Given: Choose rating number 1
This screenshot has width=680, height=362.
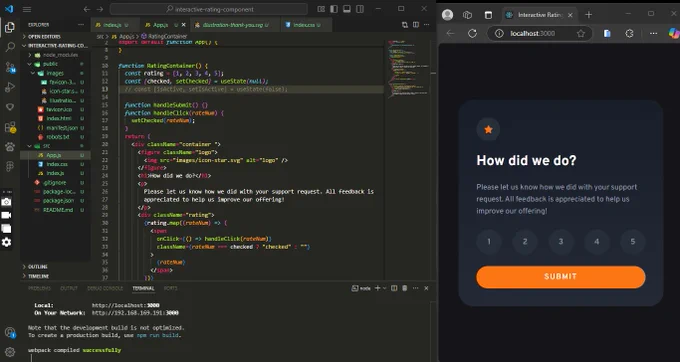Looking at the screenshot, I should [x=489, y=241].
